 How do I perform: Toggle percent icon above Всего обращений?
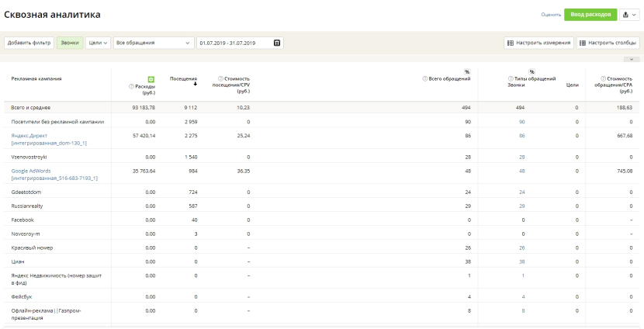coord(467,72)
